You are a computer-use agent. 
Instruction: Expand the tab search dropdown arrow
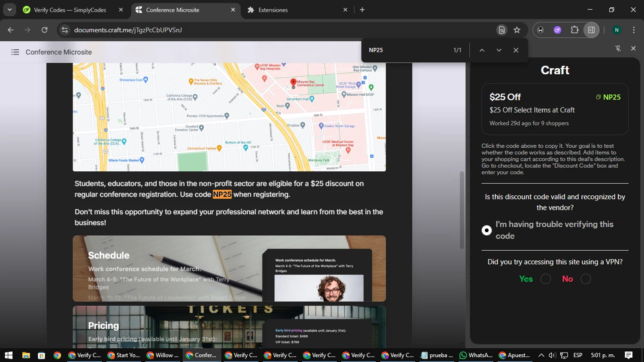tap(9, 9)
